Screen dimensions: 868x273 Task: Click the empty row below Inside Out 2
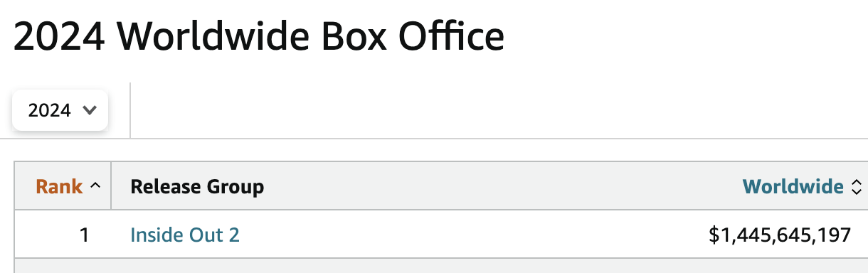pyautogui.click(x=441, y=266)
